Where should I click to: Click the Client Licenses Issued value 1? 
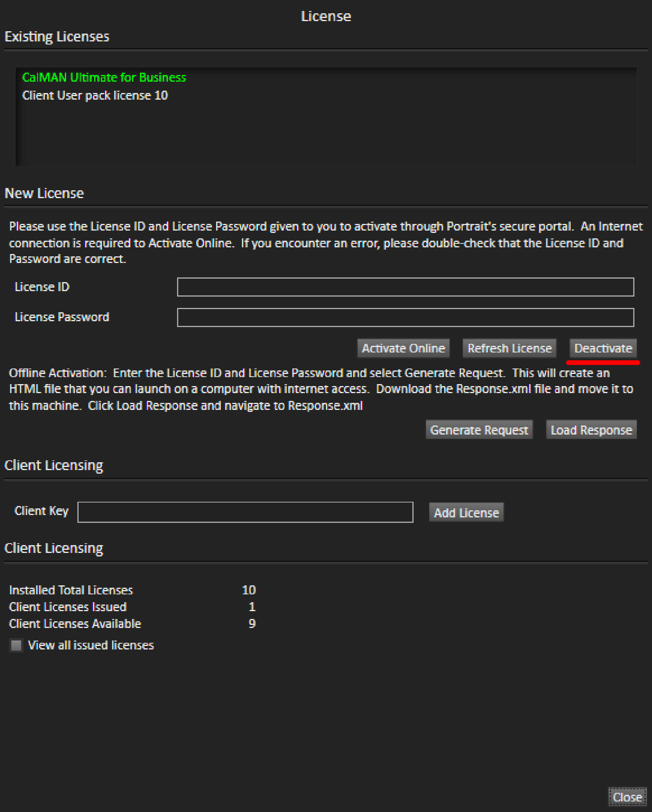pyautogui.click(x=252, y=607)
